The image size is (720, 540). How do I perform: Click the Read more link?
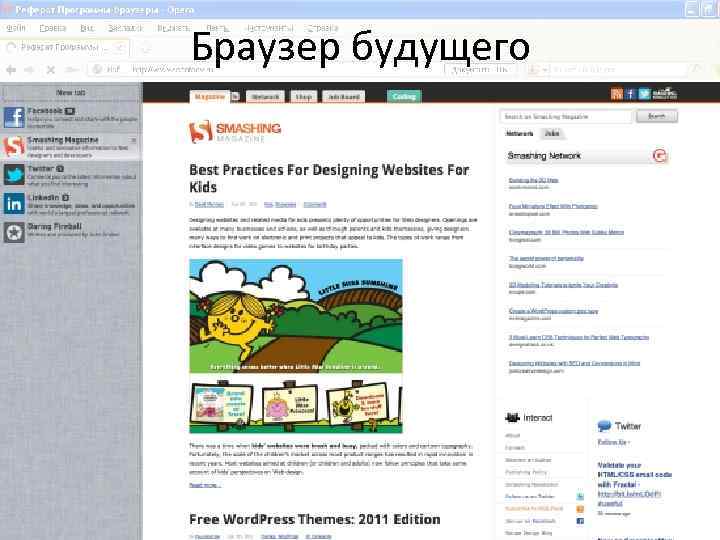coord(205,485)
